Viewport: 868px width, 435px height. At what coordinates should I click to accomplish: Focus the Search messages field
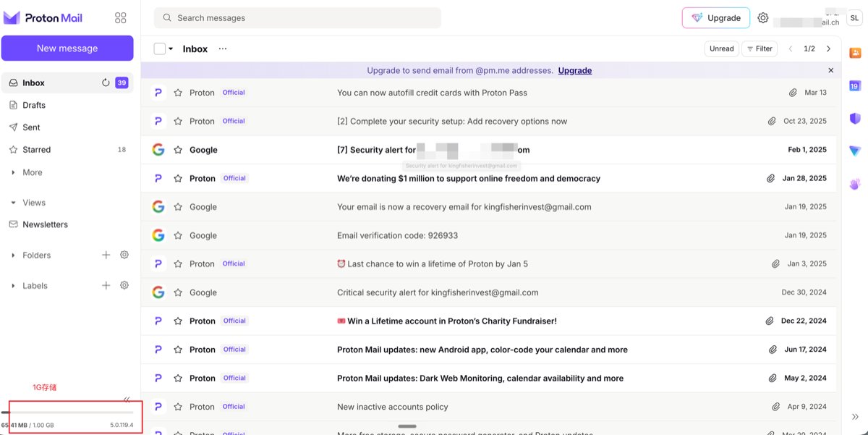(297, 18)
